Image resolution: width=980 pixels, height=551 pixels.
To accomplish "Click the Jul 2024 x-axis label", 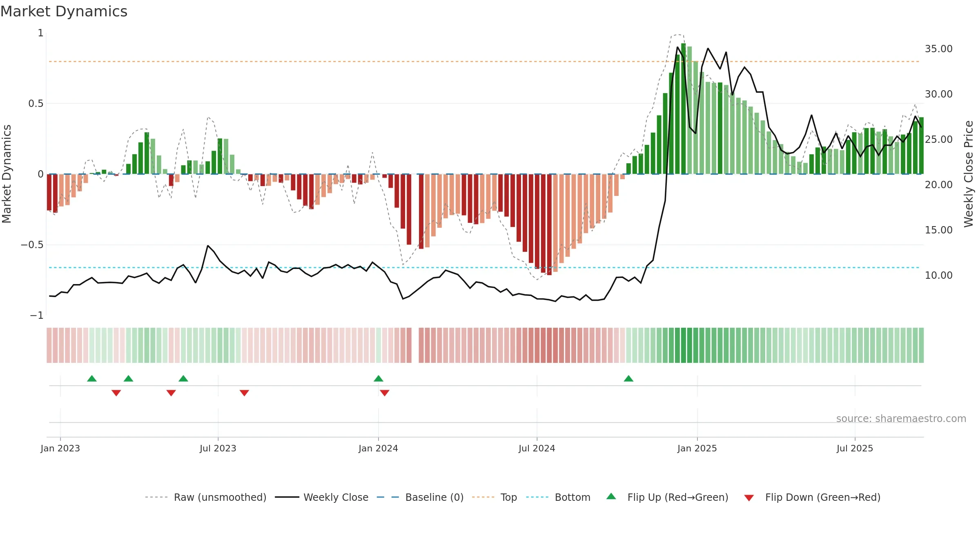I will (537, 448).
